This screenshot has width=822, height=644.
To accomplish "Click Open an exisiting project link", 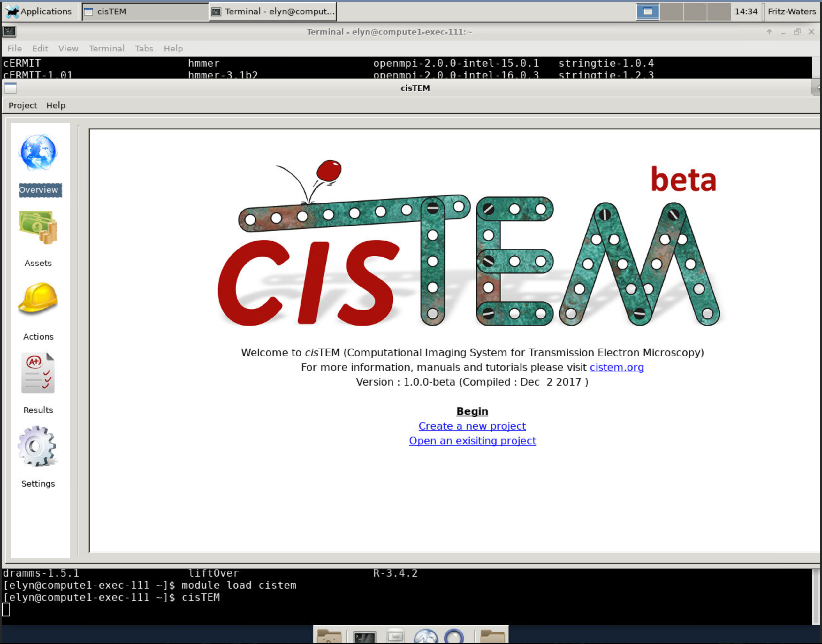I will [x=472, y=441].
